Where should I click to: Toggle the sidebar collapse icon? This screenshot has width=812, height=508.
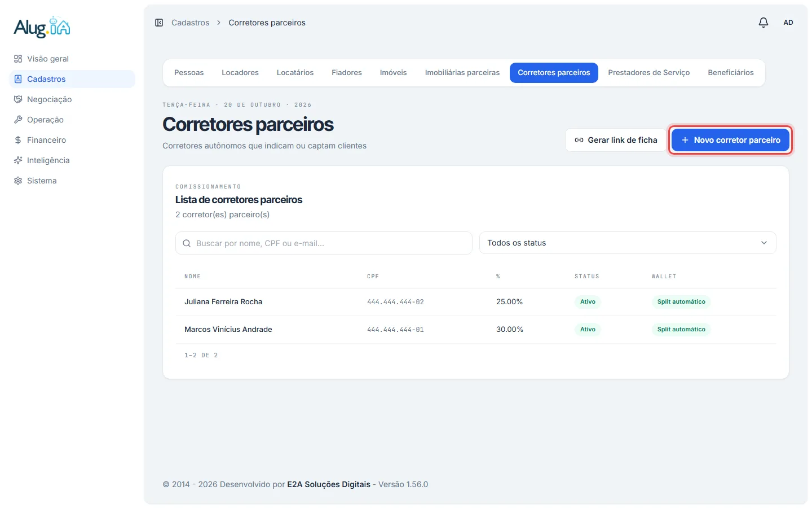click(x=159, y=23)
